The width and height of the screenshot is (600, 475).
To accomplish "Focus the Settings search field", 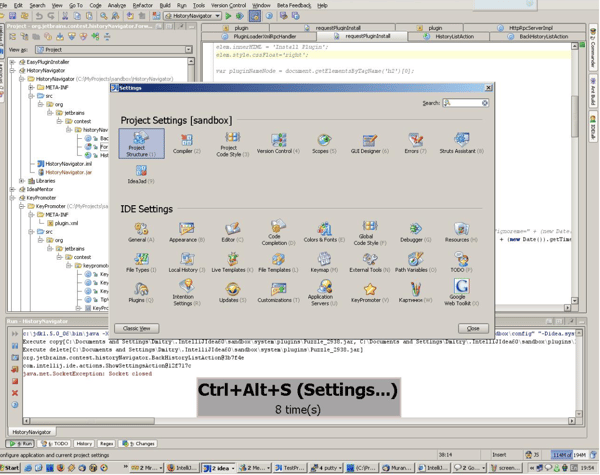I will pos(466,103).
